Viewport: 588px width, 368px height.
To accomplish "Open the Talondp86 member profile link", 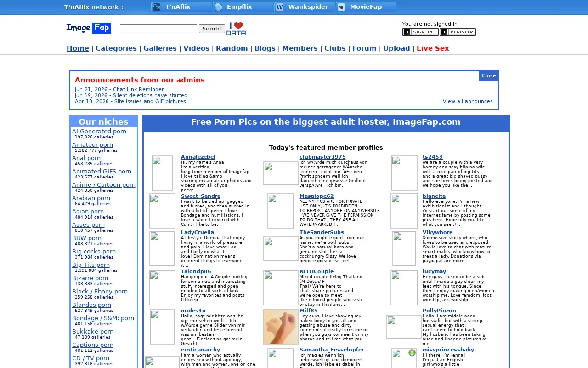I will point(196,272).
